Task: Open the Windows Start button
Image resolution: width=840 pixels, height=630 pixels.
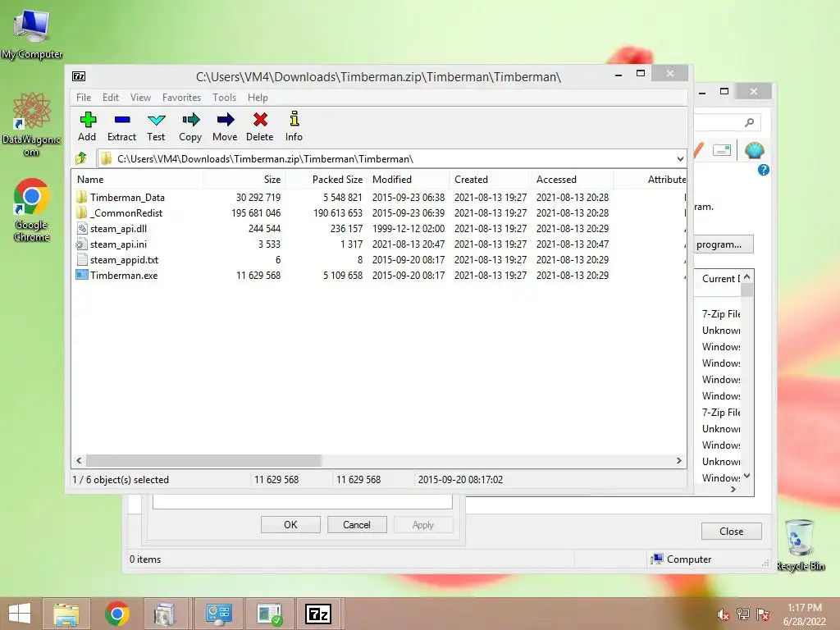Action: pos(20,614)
